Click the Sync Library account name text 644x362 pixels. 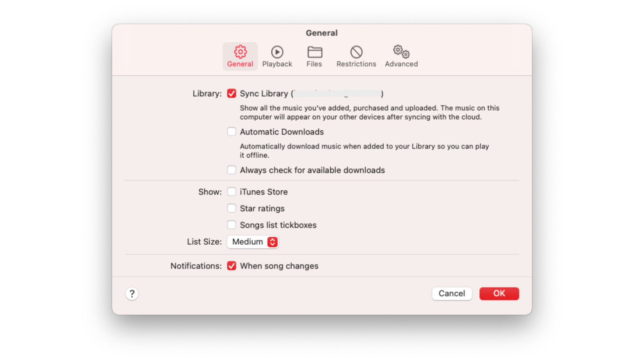click(x=337, y=94)
